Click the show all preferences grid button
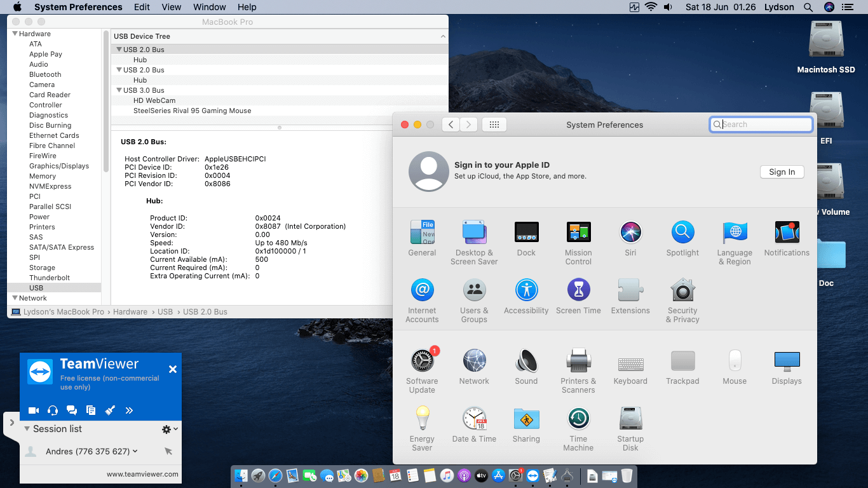868x488 pixels. (494, 125)
